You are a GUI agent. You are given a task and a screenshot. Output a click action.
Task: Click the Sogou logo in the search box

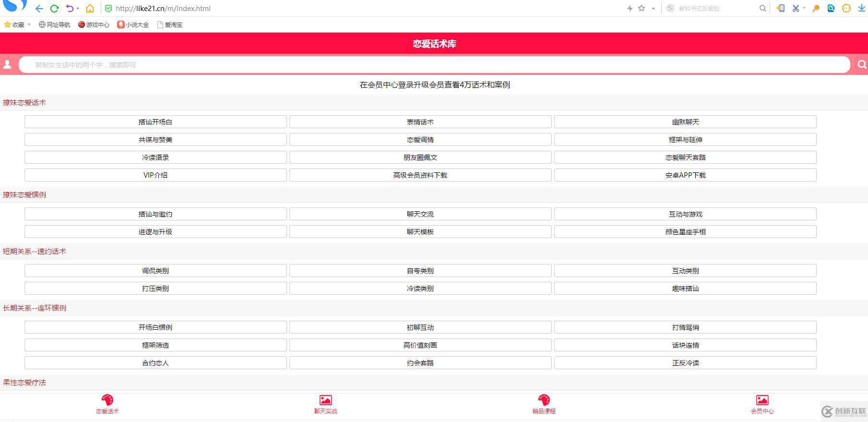[670, 8]
